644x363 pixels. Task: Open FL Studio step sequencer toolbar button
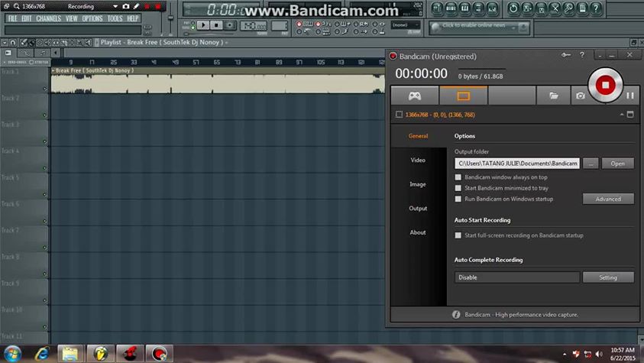(451, 8)
